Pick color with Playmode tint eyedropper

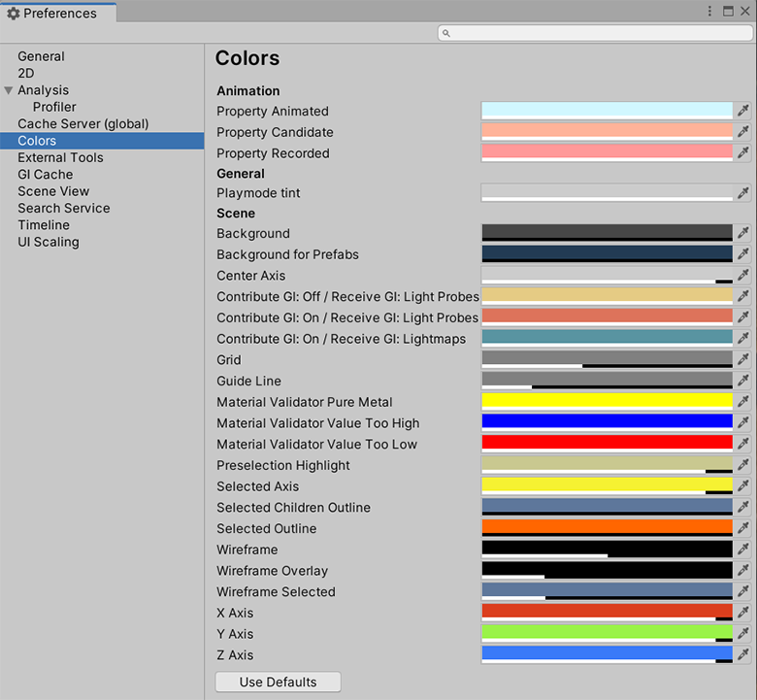click(x=742, y=192)
